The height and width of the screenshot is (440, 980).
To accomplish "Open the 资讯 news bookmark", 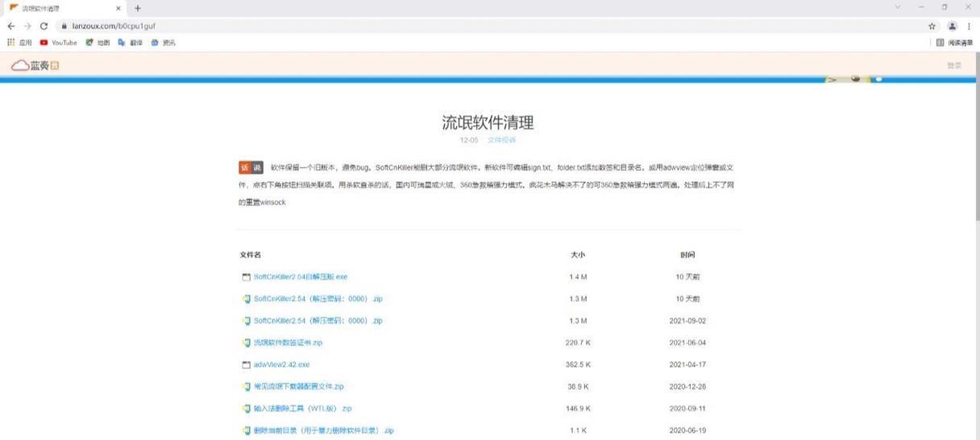I will click(x=162, y=43).
